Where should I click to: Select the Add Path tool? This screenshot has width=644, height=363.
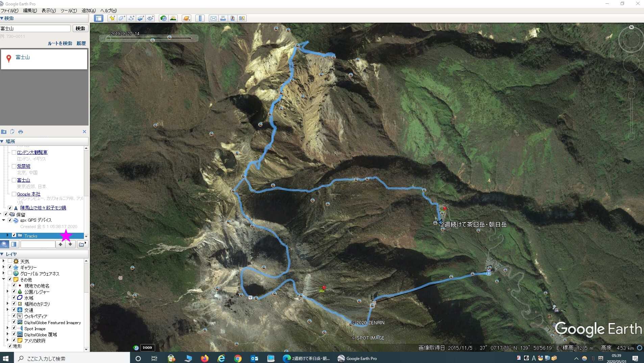click(x=131, y=18)
